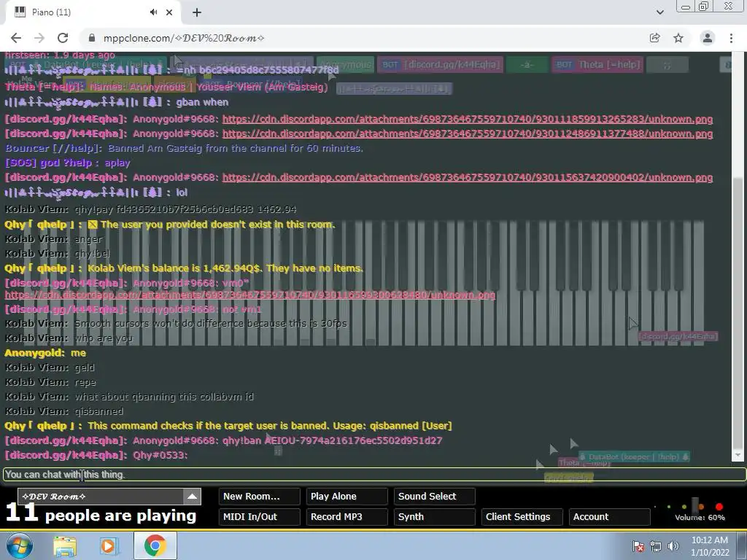Click the Record MP3 button
Viewport: 747px width, 560px height.
[x=347, y=517]
